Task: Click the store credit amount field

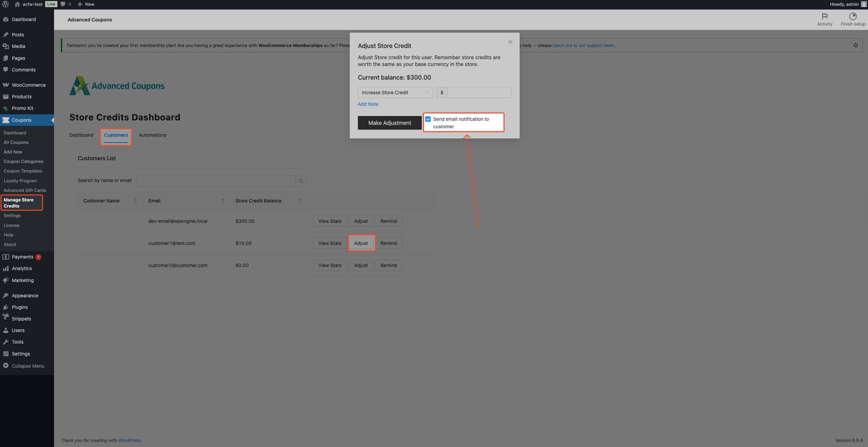Action: pos(479,93)
